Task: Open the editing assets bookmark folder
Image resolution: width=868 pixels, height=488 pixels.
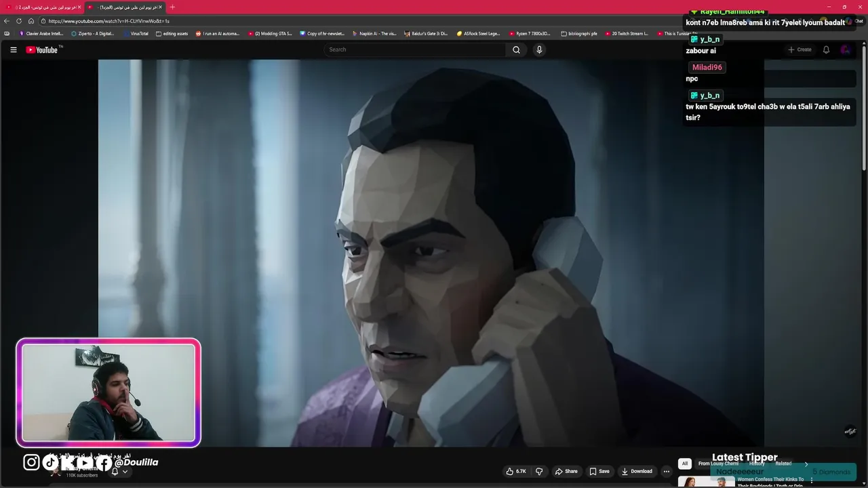Action: pyautogui.click(x=172, y=33)
